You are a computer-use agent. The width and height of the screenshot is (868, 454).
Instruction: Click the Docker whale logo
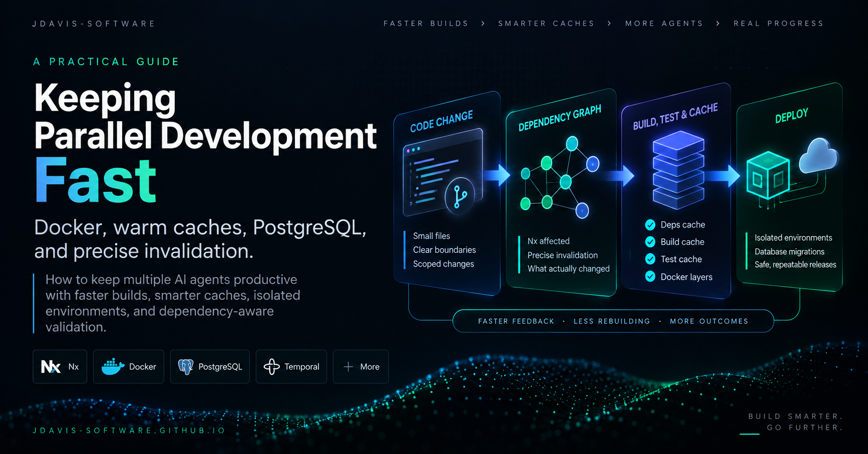click(x=113, y=367)
